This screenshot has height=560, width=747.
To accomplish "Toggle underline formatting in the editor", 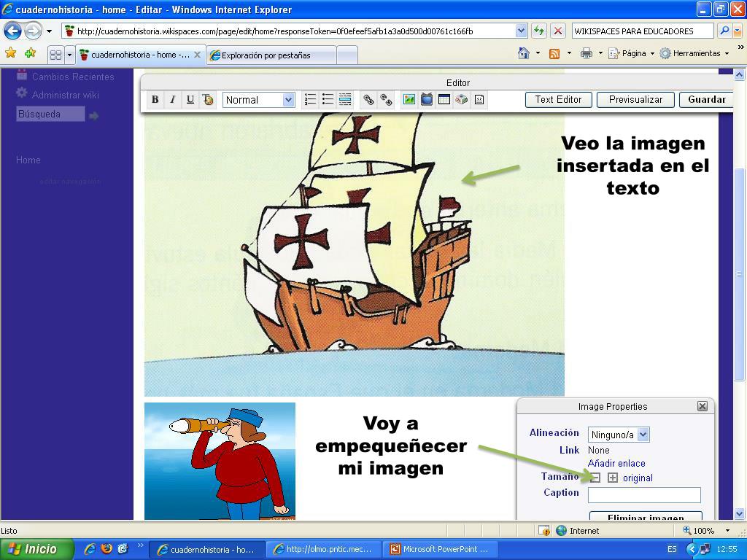I will (x=190, y=99).
